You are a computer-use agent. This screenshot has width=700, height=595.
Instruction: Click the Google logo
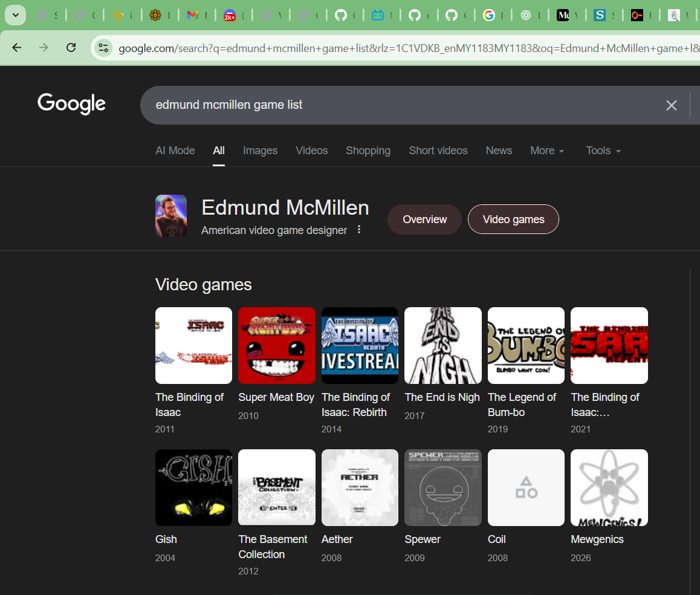tap(71, 103)
